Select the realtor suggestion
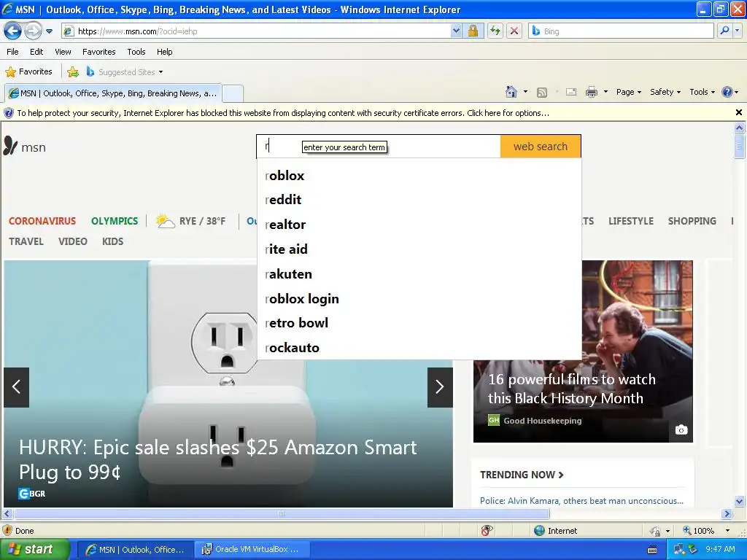This screenshot has width=747, height=560. 419,225
